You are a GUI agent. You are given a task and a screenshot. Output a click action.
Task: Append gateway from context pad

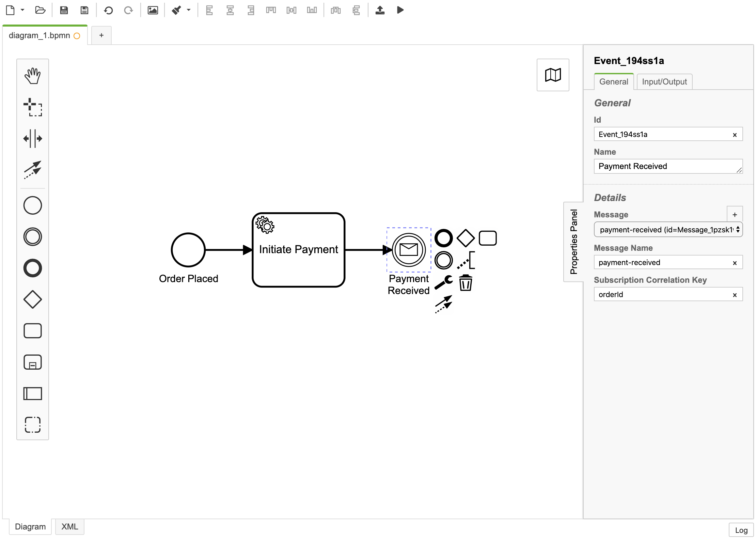coord(466,238)
